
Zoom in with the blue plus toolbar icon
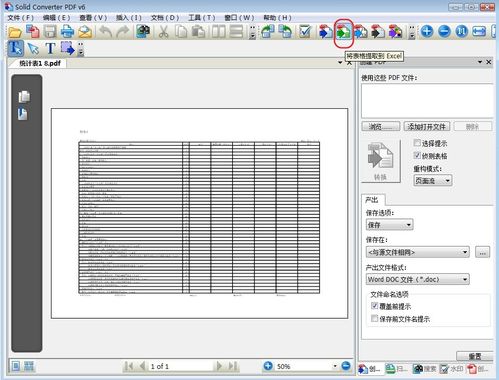tap(427, 32)
